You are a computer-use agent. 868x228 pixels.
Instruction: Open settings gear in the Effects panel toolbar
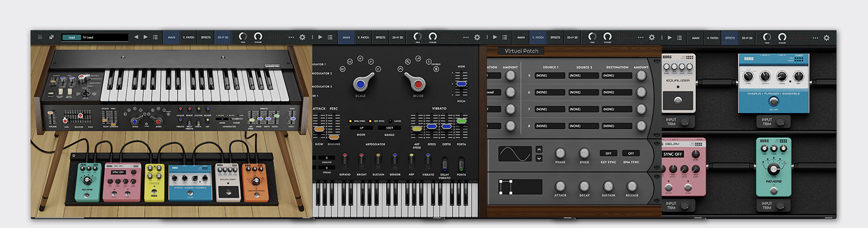coord(826,37)
